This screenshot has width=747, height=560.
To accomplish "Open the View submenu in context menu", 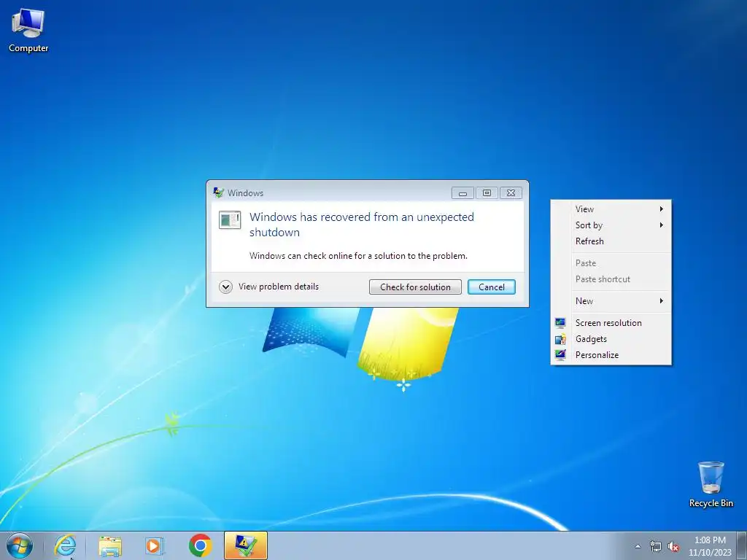I will pyautogui.click(x=611, y=209).
